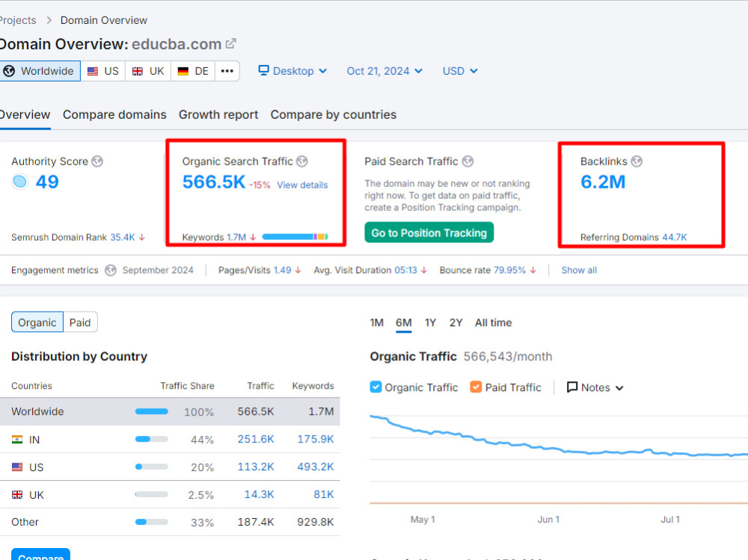Click the Compare button
This screenshot has width=748, height=560.
[40, 554]
